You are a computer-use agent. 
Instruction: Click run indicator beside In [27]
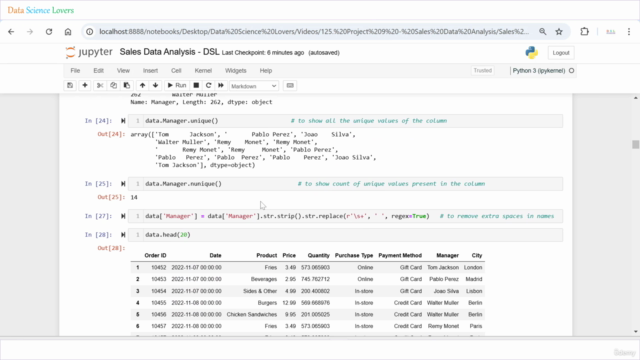click(x=123, y=216)
